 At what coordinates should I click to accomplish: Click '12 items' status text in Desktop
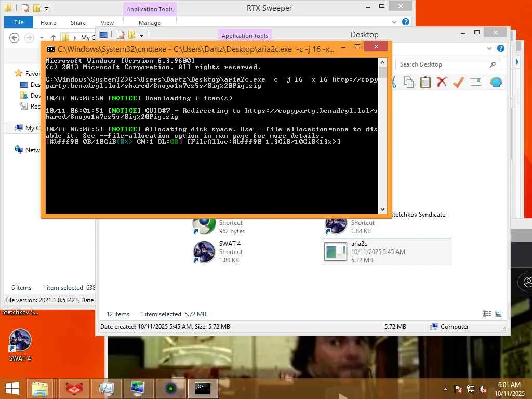pos(118,314)
